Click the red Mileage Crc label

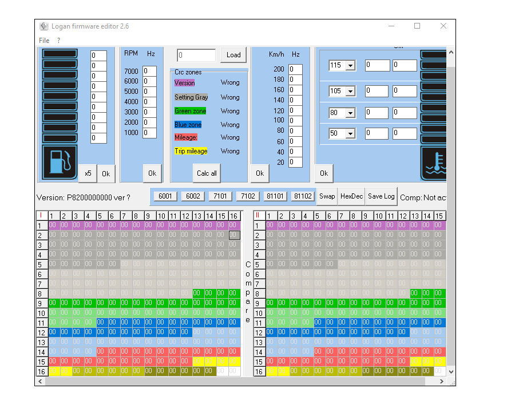pos(186,137)
